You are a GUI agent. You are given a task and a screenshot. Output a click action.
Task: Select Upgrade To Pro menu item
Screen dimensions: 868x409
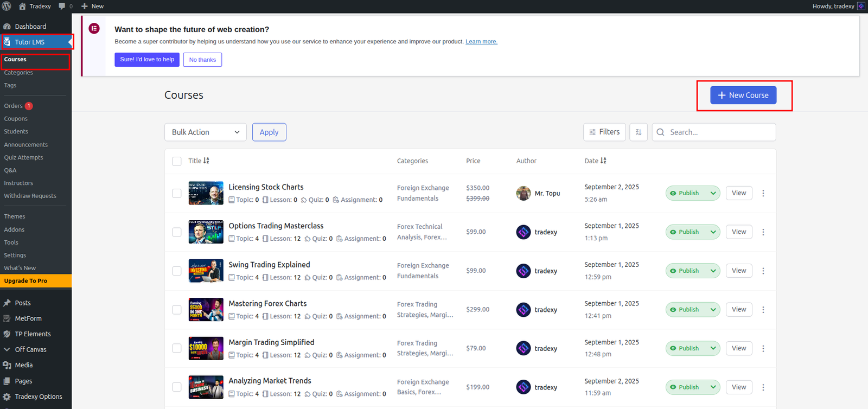(36, 281)
